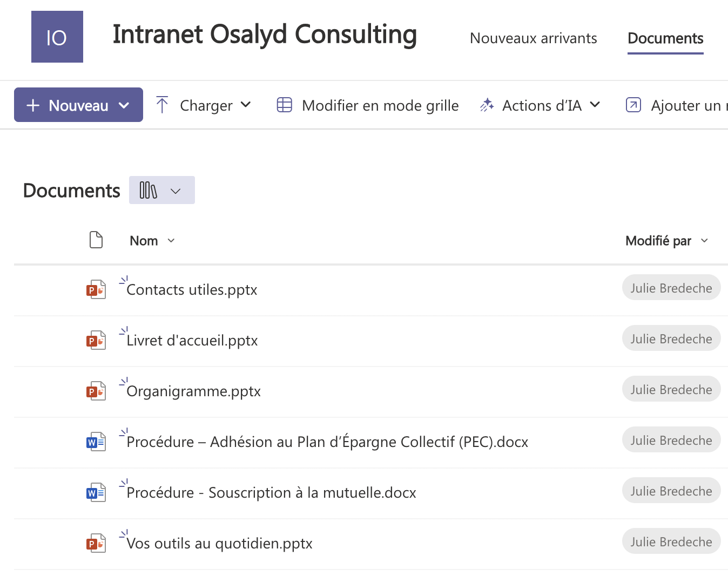728x583 pixels.
Task: Expand the Charger dropdown chevron
Action: [x=247, y=105]
